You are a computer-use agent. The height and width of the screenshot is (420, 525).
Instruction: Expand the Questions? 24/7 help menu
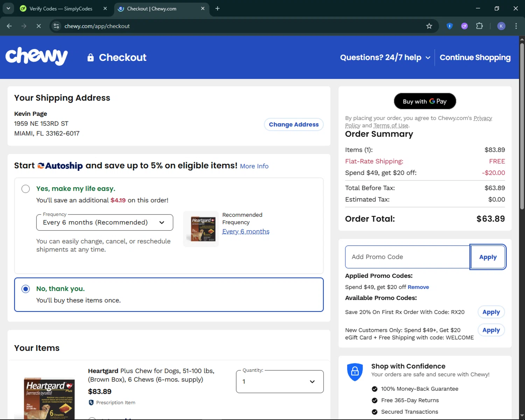click(x=385, y=57)
